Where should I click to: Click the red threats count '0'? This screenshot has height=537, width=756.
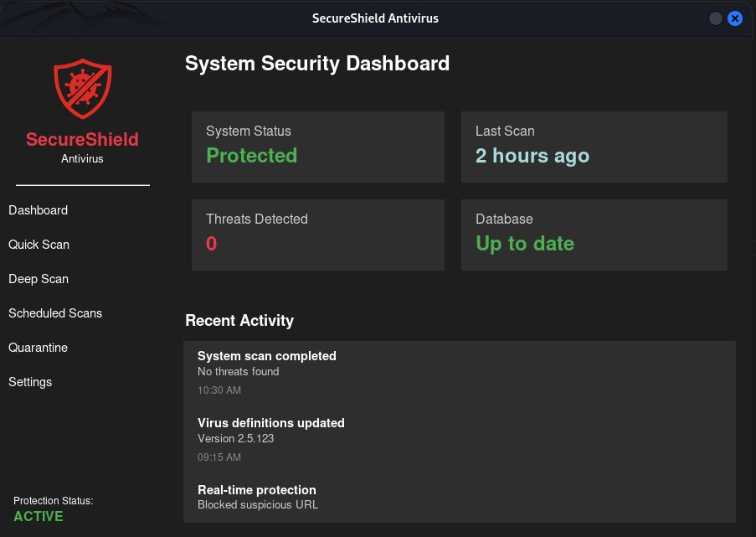pos(211,244)
